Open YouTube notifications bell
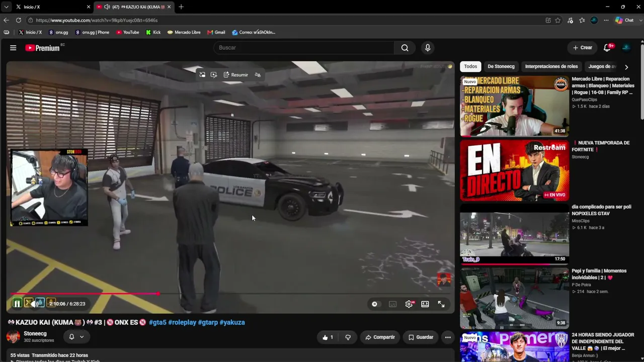Viewport: 644px width, 362px height. tap(608, 48)
